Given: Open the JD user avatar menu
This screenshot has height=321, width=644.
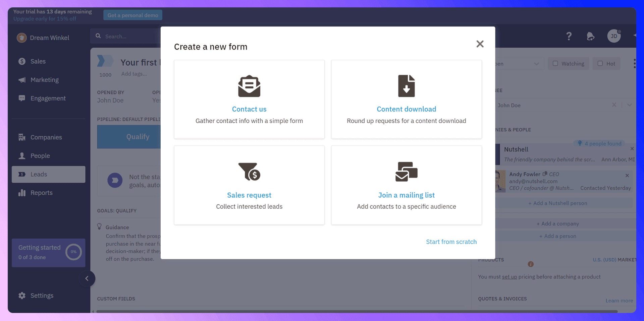Looking at the screenshot, I should [614, 36].
